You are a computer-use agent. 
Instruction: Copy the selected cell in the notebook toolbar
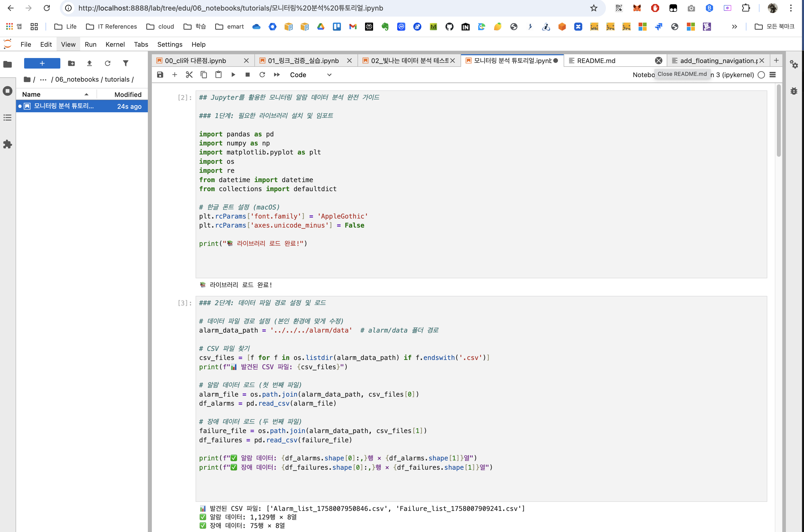coord(204,75)
